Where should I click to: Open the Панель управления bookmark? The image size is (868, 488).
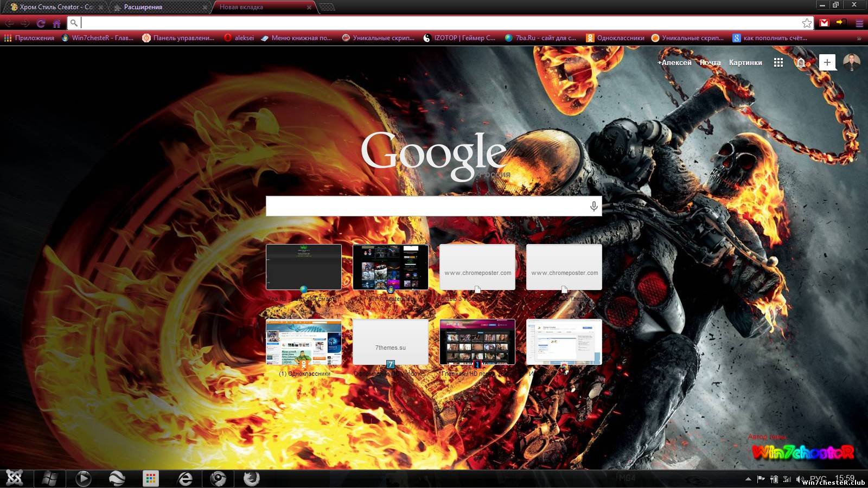click(x=178, y=38)
